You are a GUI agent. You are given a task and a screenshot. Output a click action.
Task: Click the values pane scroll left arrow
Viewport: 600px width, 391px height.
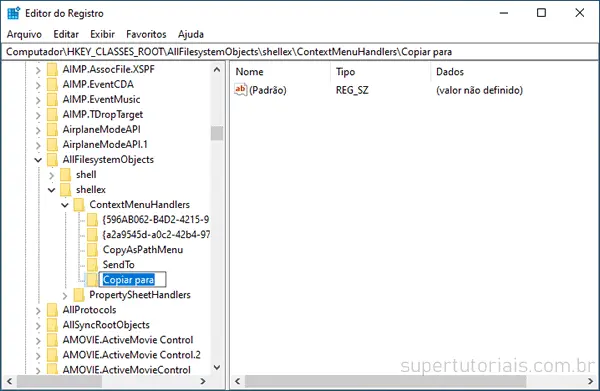[x=238, y=381]
